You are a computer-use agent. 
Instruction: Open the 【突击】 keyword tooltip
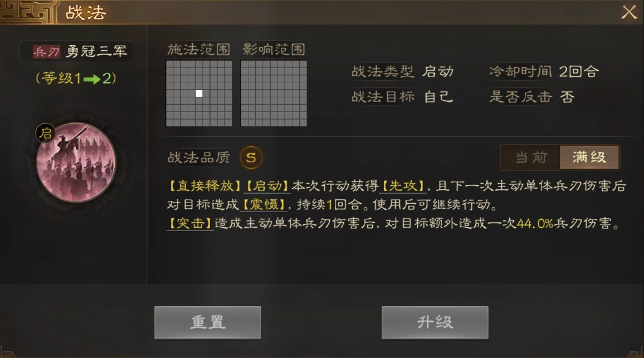190,223
